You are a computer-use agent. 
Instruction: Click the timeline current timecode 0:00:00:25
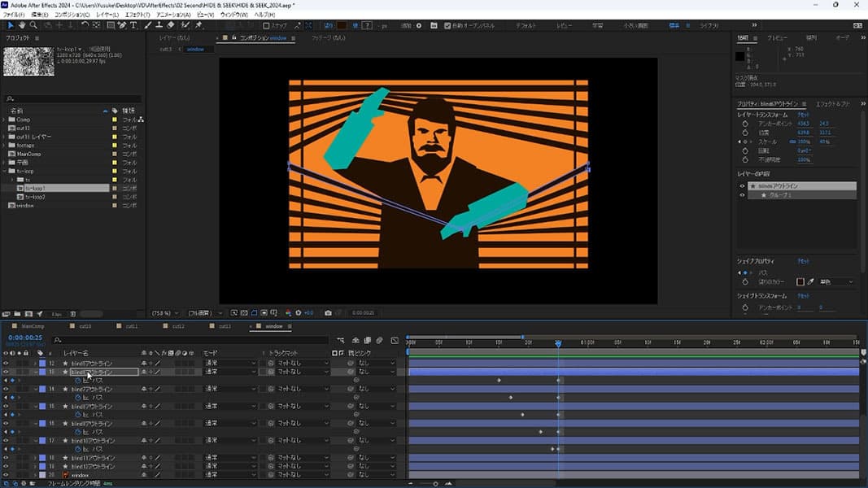coord(25,337)
